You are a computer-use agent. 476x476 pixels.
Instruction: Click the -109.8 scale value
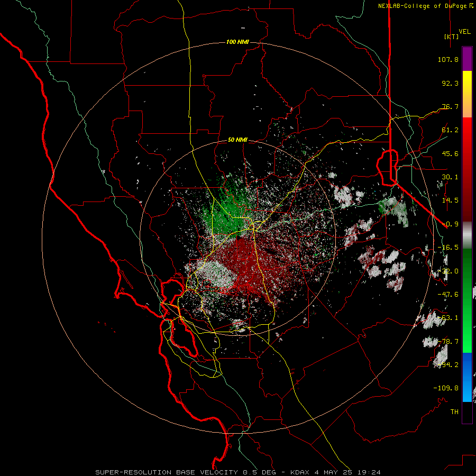446,388
